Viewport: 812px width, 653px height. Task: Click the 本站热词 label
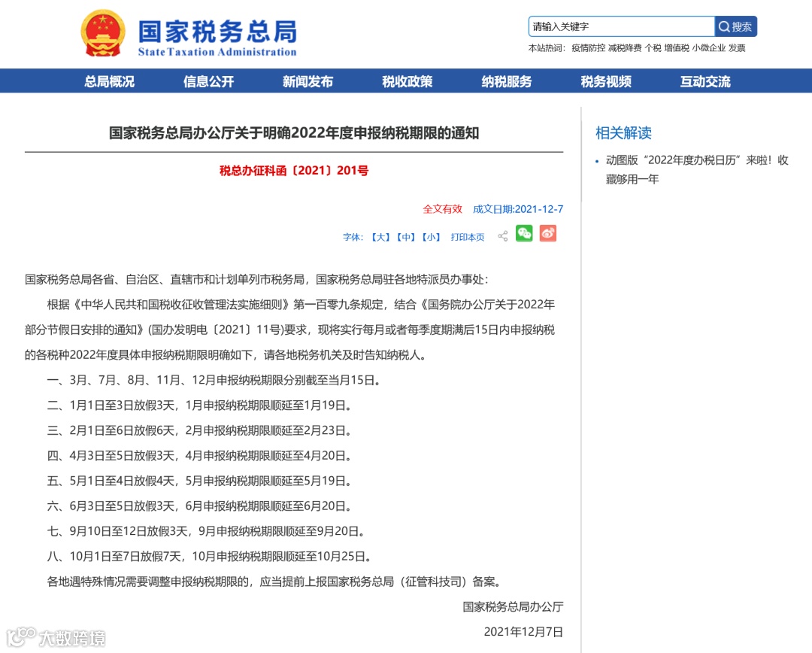pos(547,48)
